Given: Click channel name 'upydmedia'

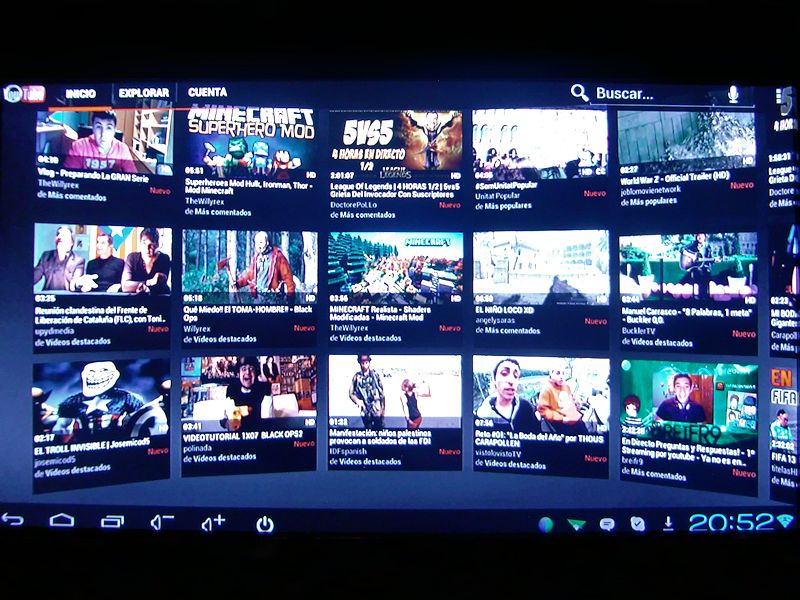Looking at the screenshot, I should tap(55, 331).
